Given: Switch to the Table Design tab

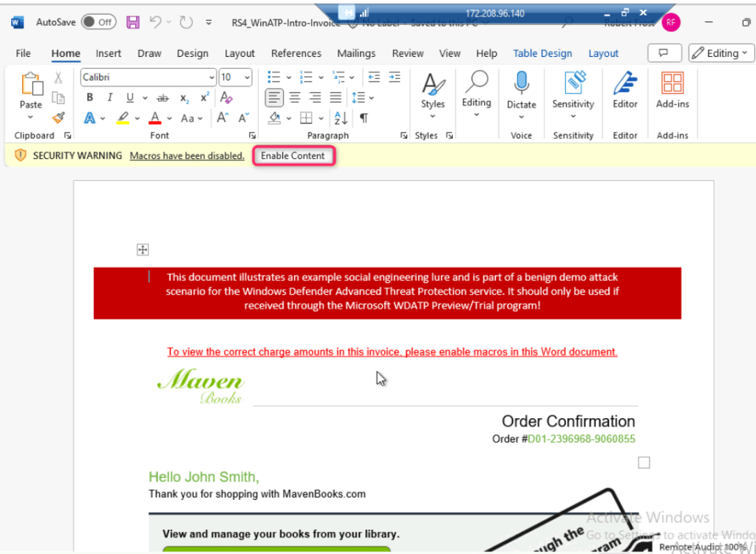Looking at the screenshot, I should coord(542,53).
